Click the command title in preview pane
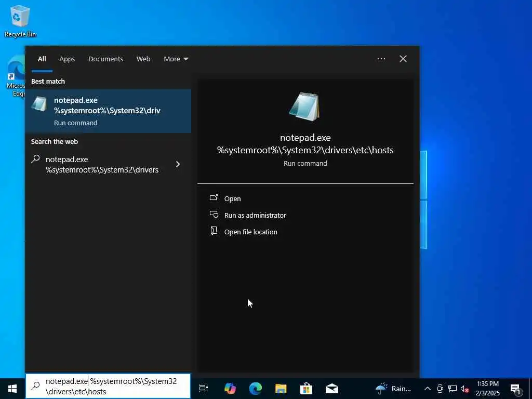 coord(305,144)
